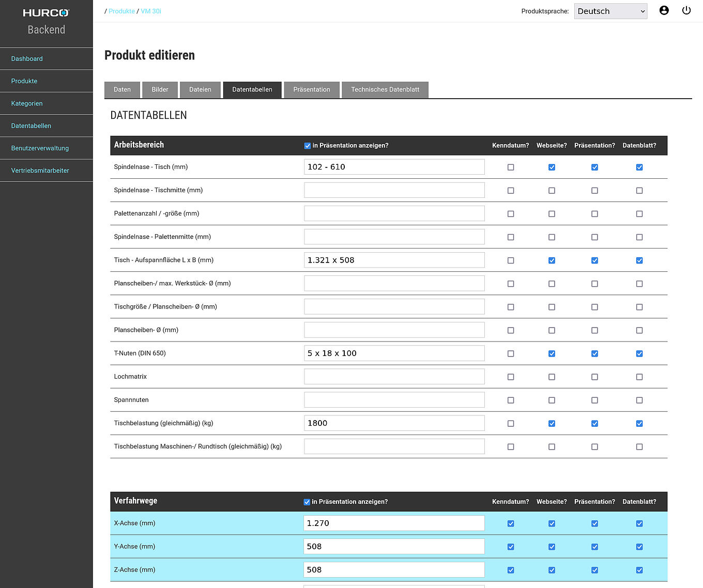The image size is (703, 588).
Task: Click the Tisch - Aufspannfläche value field
Action: point(394,260)
